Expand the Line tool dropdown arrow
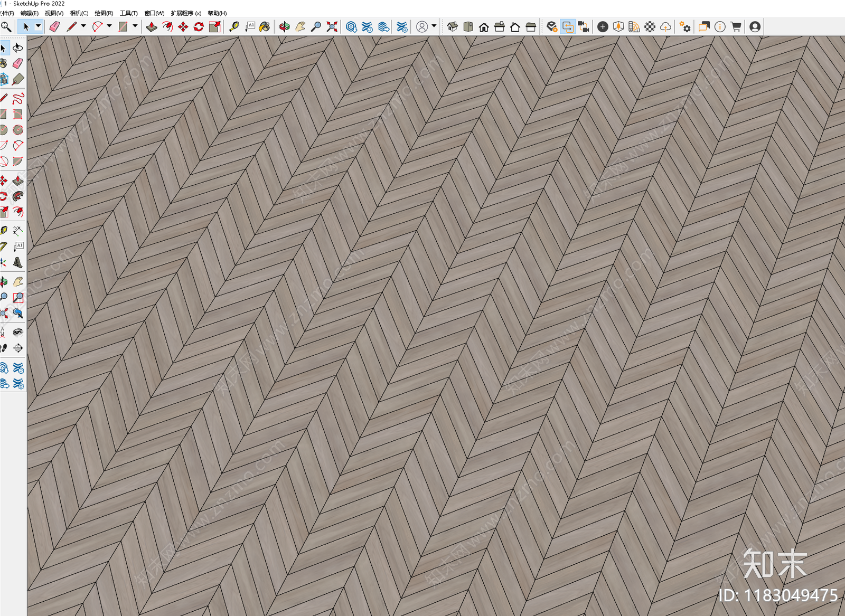 pyautogui.click(x=83, y=26)
